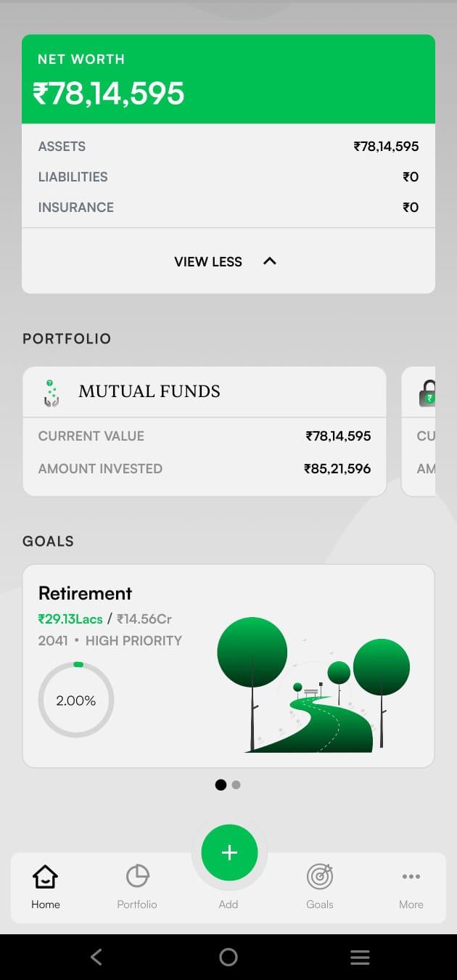Click the 2.00% retirement progress ring

(76, 701)
